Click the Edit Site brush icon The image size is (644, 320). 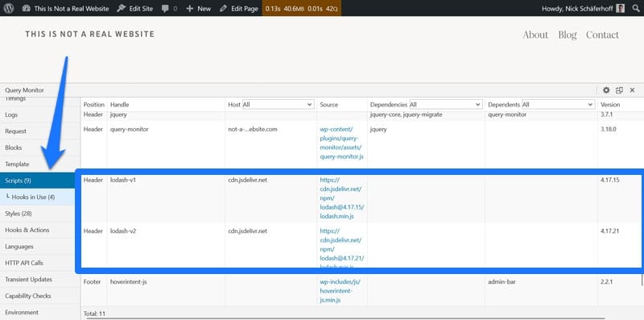tap(122, 8)
